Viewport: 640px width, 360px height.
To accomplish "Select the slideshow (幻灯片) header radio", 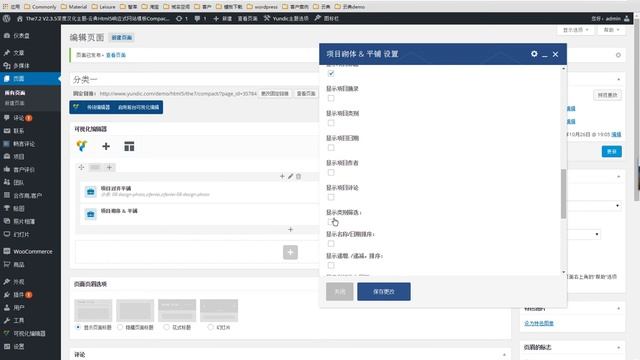I will pyautogui.click(x=210, y=327).
